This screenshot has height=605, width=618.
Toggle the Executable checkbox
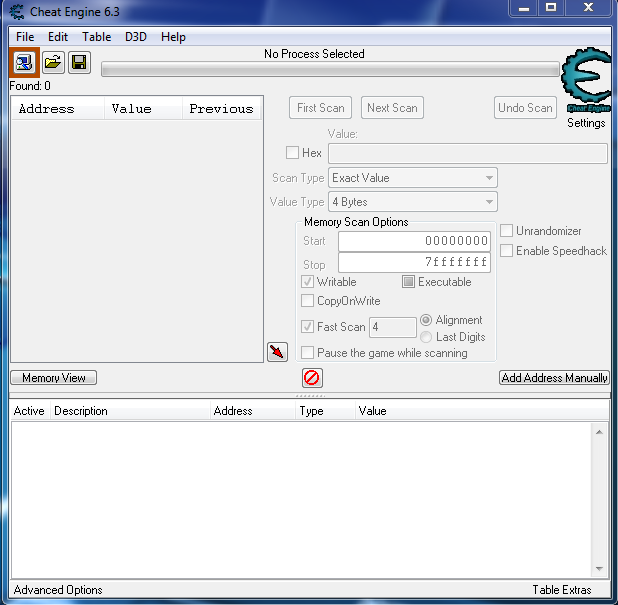[408, 281]
